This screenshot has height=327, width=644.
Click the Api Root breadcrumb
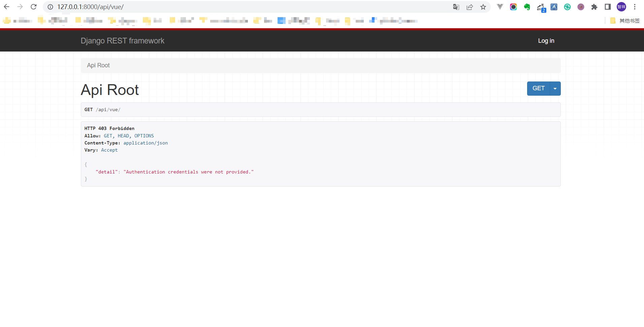pyautogui.click(x=98, y=65)
